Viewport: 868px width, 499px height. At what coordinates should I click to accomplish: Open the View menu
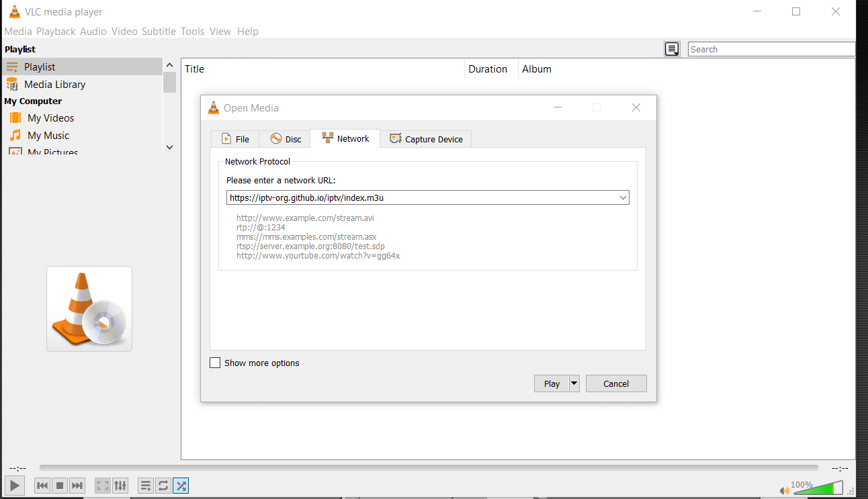tap(220, 32)
